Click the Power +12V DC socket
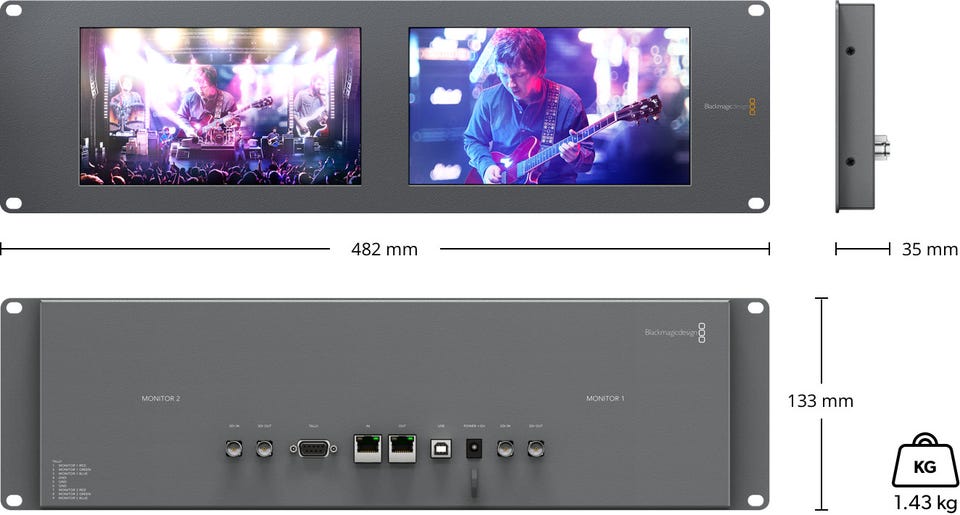 click(x=474, y=449)
